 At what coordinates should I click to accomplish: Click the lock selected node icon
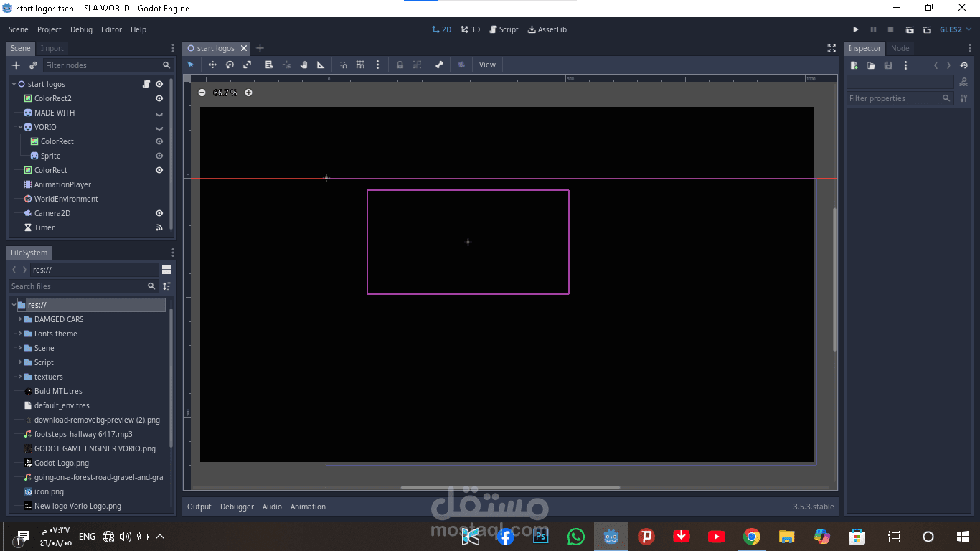tap(400, 65)
